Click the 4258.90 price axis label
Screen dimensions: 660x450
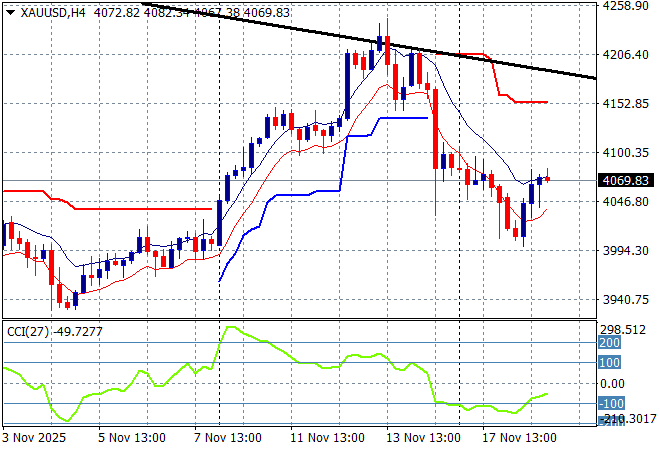625,5
